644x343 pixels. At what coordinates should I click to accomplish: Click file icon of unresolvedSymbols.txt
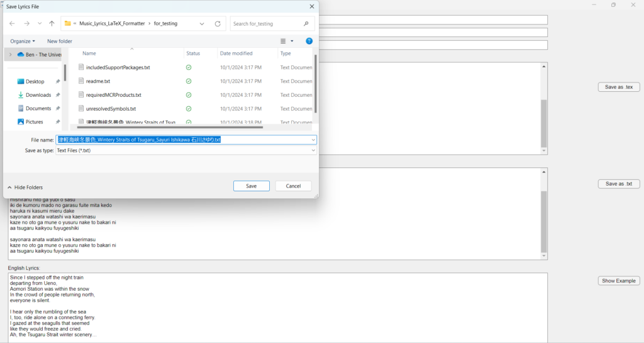[x=81, y=108]
